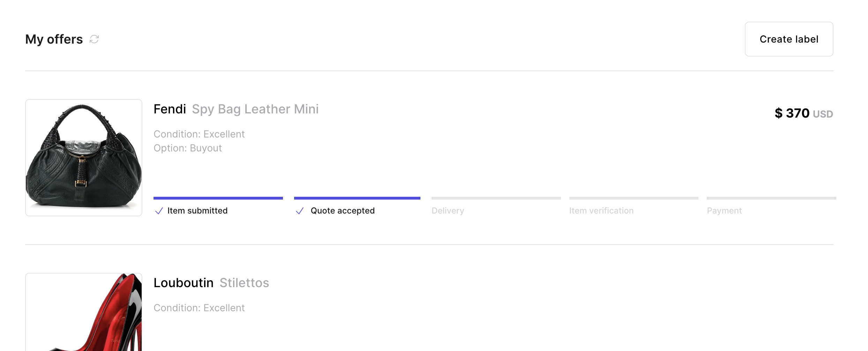Open the Fendi bag thumbnail image
This screenshot has width=868, height=351.
pyautogui.click(x=84, y=158)
